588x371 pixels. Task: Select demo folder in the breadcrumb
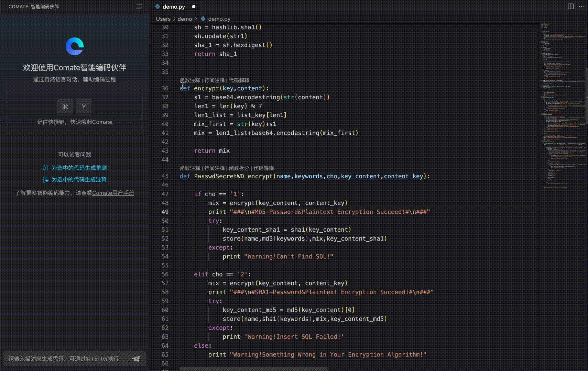pyautogui.click(x=185, y=19)
